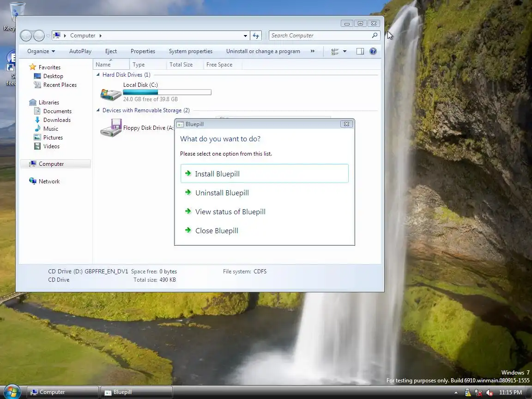Click the magnifier search icon

click(375, 35)
